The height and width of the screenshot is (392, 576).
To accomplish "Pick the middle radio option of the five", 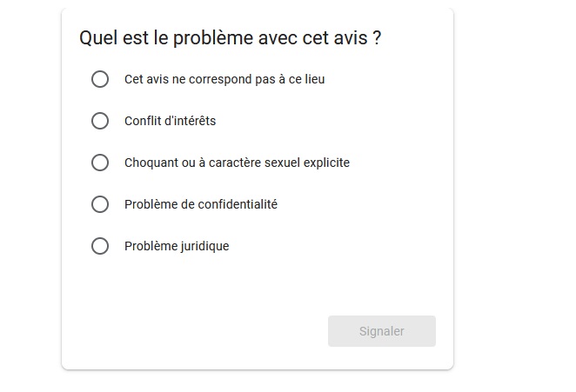I will pos(100,163).
